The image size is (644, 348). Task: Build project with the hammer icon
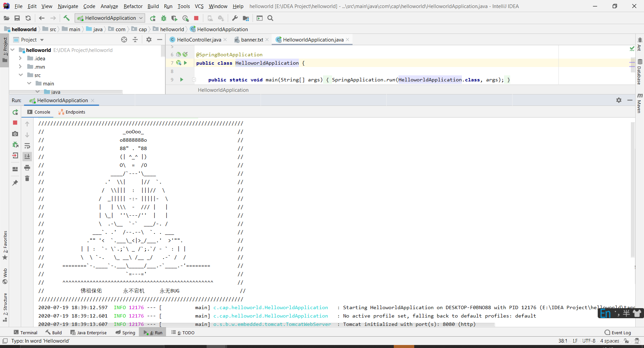pyautogui.click(x=66, y=18)
